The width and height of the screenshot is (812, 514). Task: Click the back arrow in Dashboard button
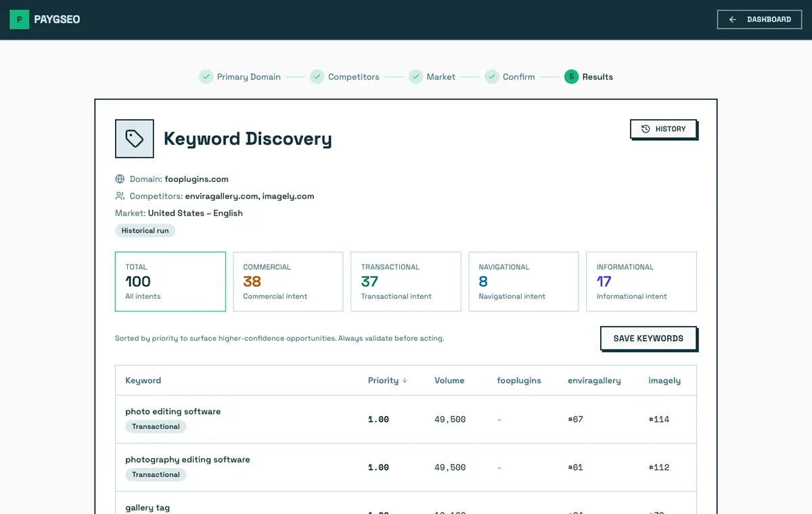click(733, 20)
